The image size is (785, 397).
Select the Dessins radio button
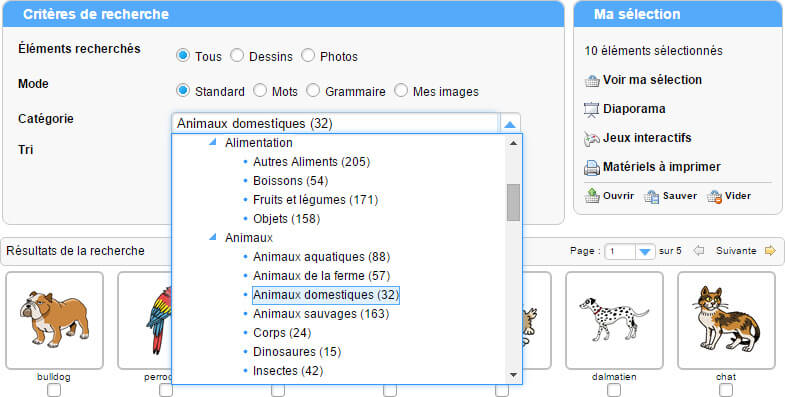237,56
